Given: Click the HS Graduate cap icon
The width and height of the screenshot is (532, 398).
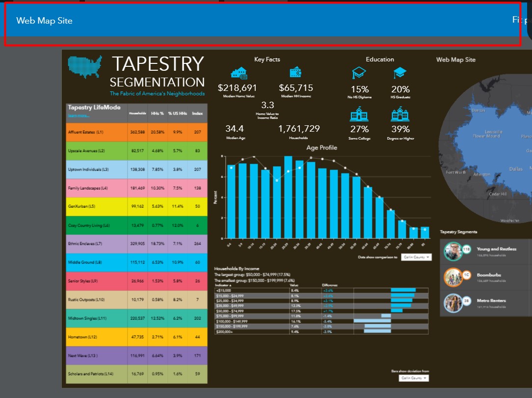Looking at the screenshot, I should (400, 72).
